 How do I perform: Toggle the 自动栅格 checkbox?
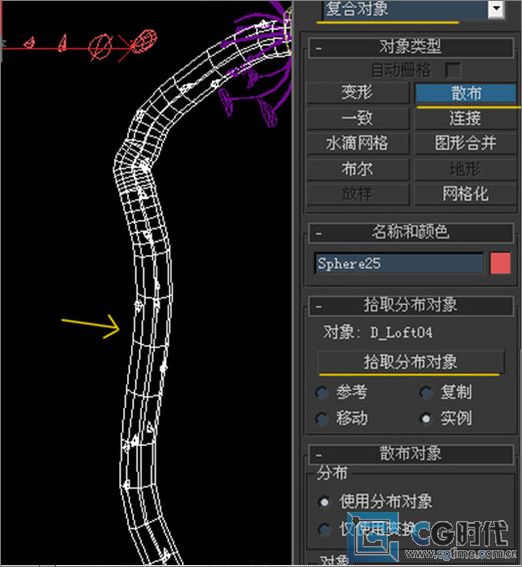pyautogui.click(x=453, y=70)
